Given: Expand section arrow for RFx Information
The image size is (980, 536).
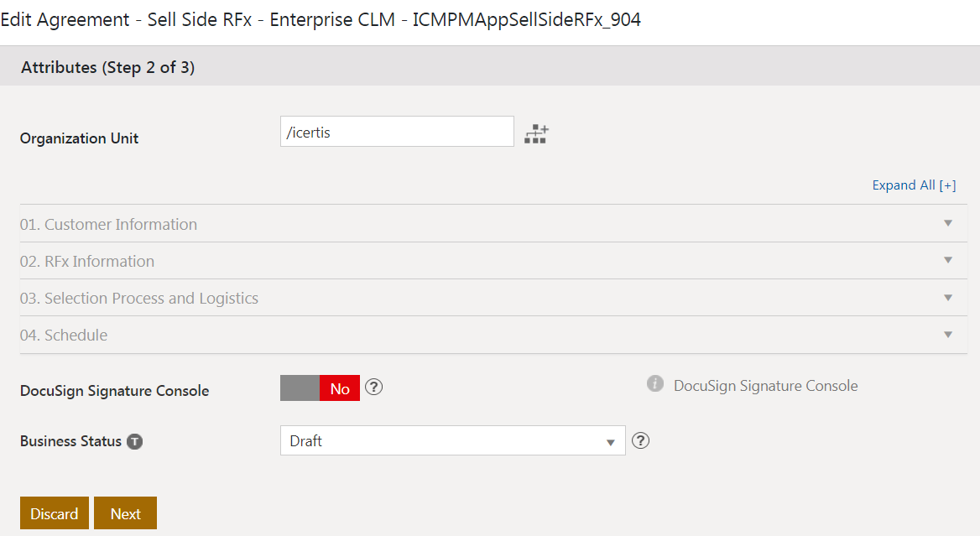Looking at the screenshot, I should (x=948, y=261).
